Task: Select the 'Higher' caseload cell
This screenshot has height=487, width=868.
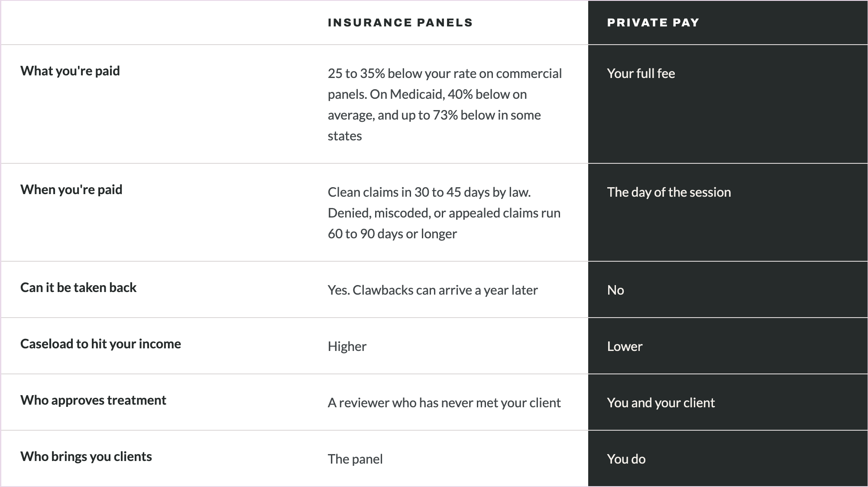Action: (347, 346)
